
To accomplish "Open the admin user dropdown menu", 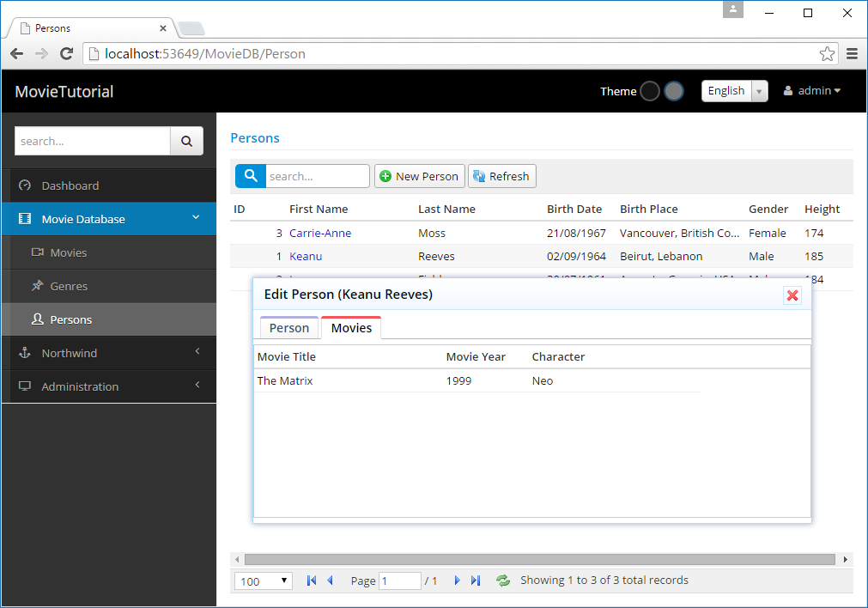I will 812,91.
